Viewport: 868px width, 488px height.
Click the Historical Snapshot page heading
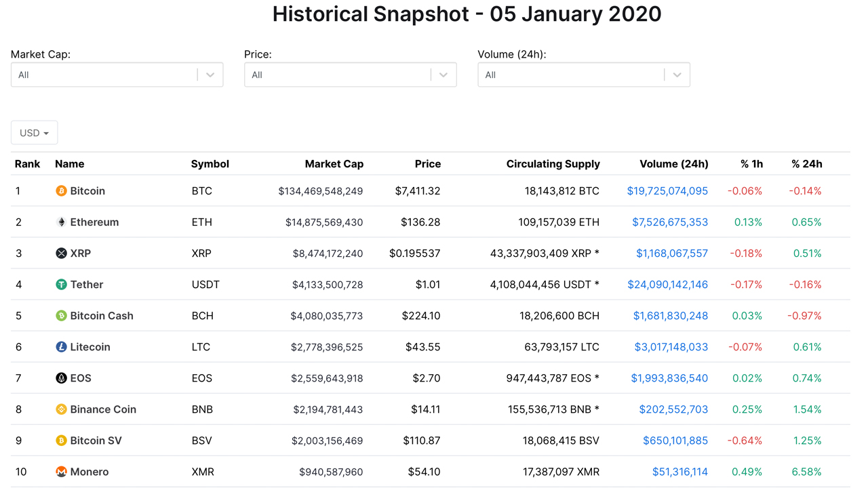pyautogui.click(x=467, y=14)
